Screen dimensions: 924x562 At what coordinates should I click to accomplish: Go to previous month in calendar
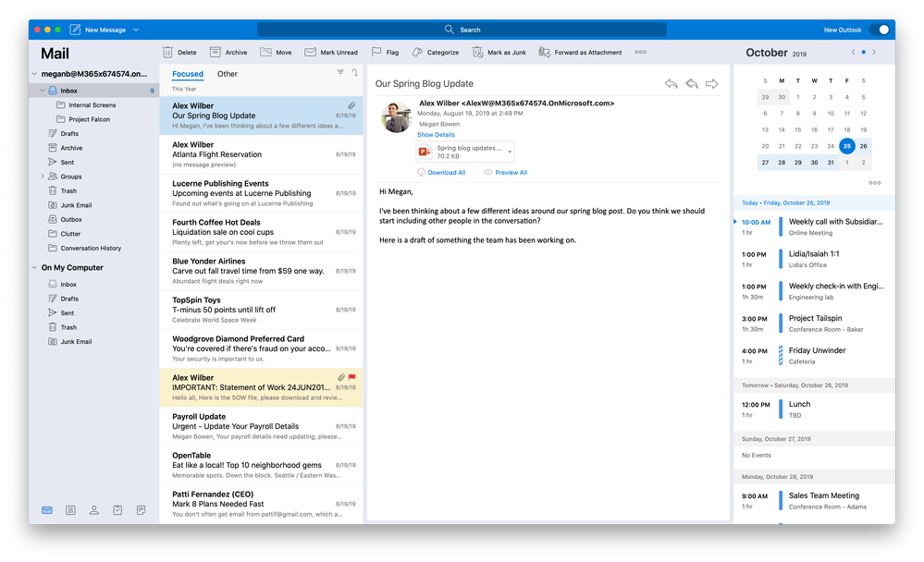tap(853, 53)
